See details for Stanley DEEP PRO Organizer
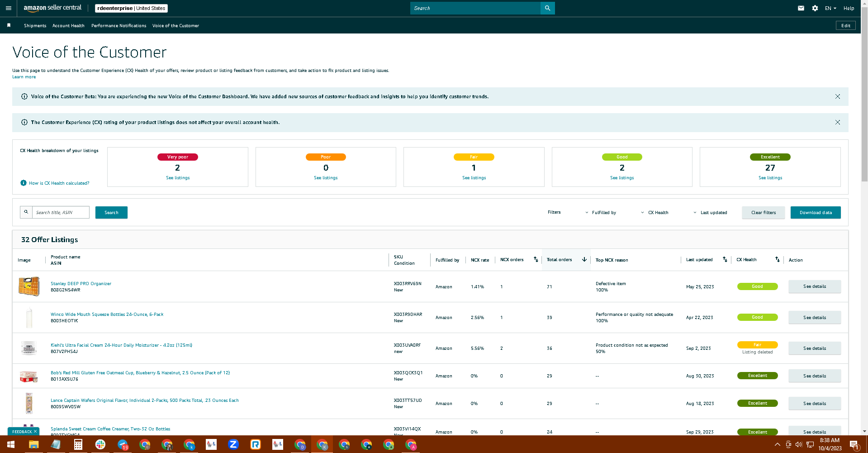The height and width of the screenshot is (453, 868). click(815, 286)
